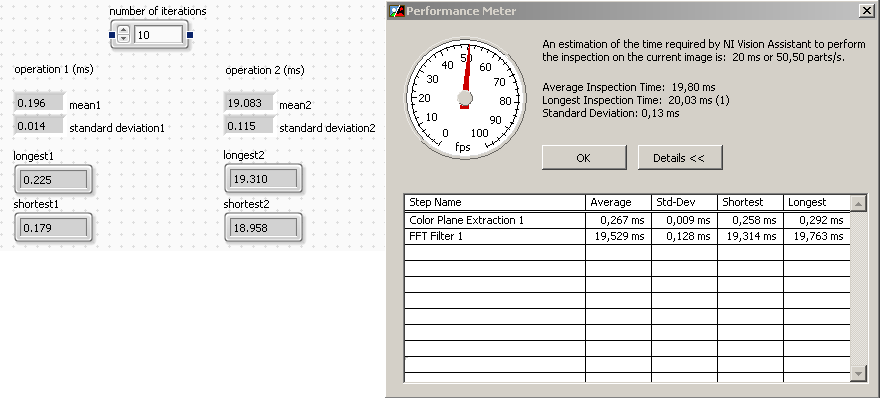The width and height of the screenshot is (880, 398).
Task: Click the mean1 indicator showing 0.196
Action: pos(39,103)
